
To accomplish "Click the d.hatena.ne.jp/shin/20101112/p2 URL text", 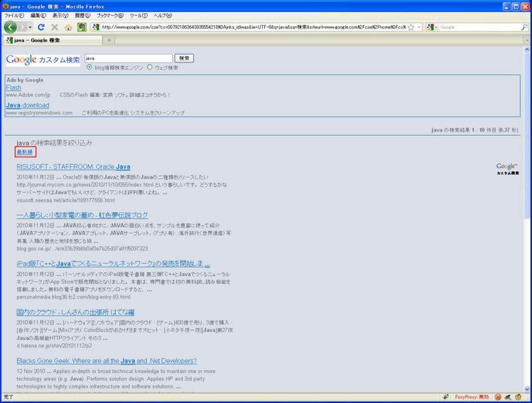I will [x=55, y=346].
